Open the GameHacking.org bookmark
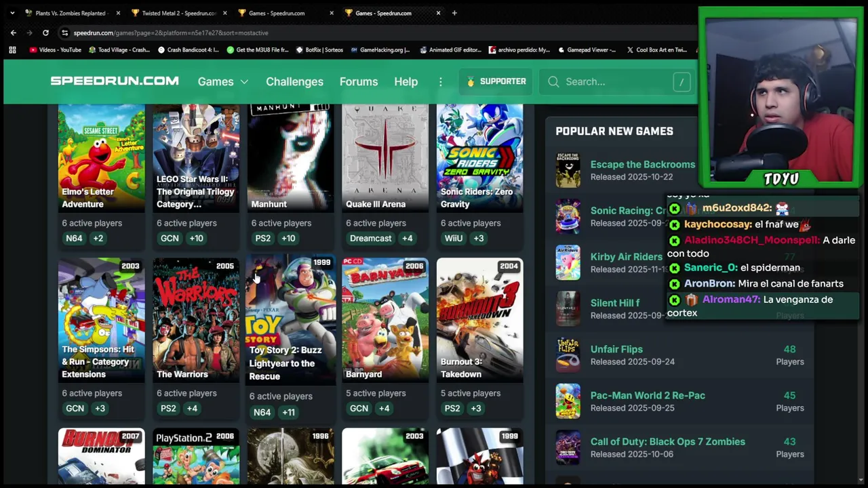 tap(380, 49)
